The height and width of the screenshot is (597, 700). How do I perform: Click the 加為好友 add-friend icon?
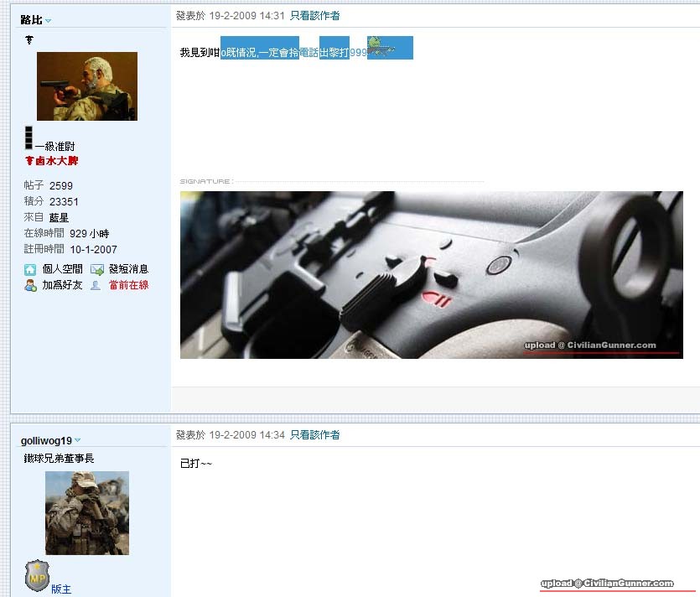30,286
